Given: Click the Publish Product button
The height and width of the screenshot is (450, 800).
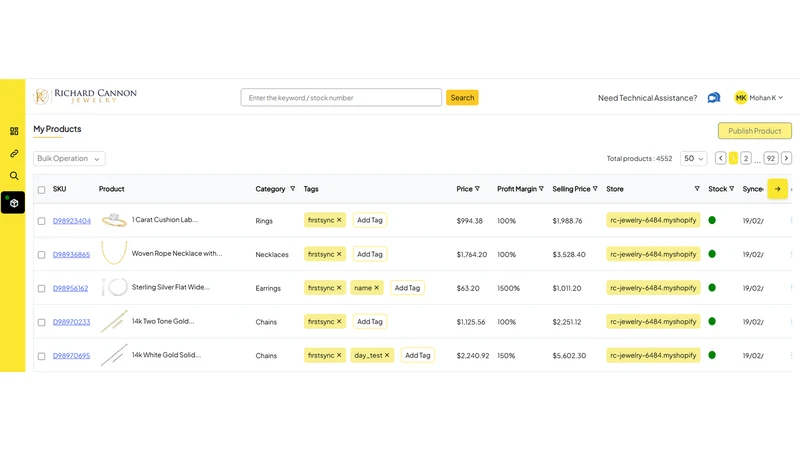Looking at the screenshot, I should (755, 131).
